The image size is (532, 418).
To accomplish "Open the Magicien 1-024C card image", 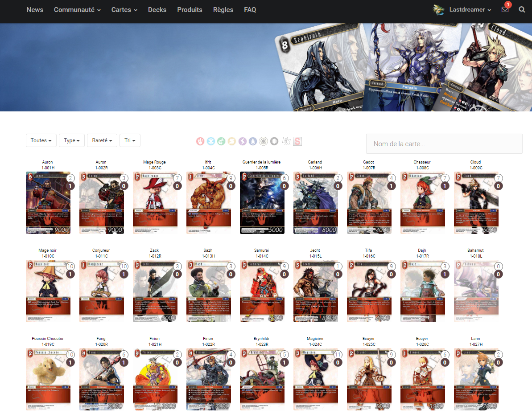I will 316,379.
